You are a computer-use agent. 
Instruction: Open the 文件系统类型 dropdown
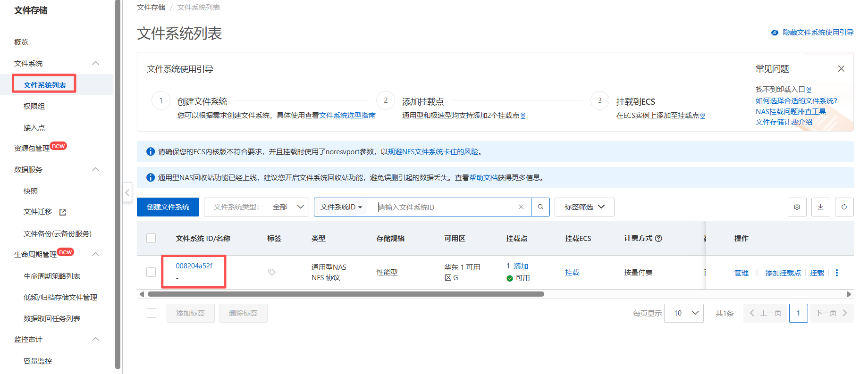click(256, 207)
